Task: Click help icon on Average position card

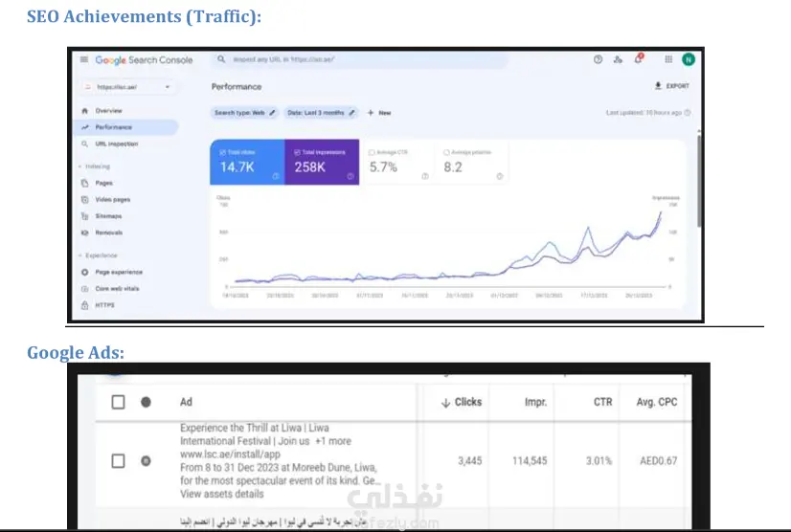Action: [500, 176]
